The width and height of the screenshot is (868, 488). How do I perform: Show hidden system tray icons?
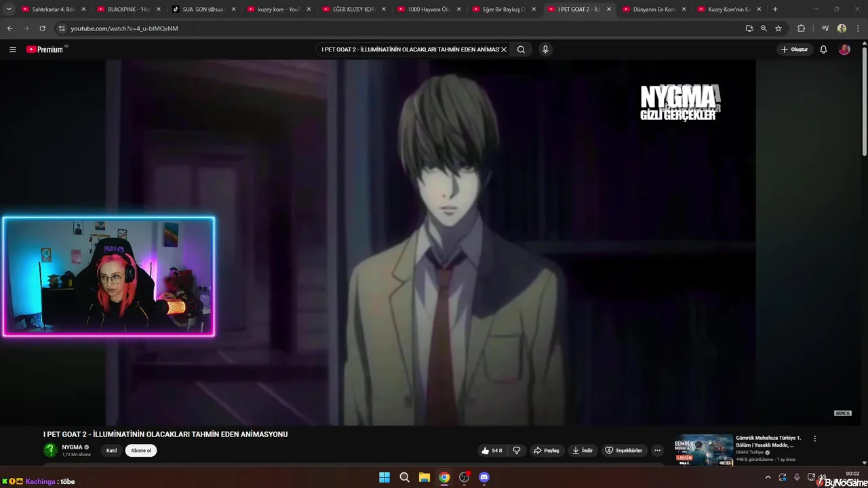click(x=768, y=477)
